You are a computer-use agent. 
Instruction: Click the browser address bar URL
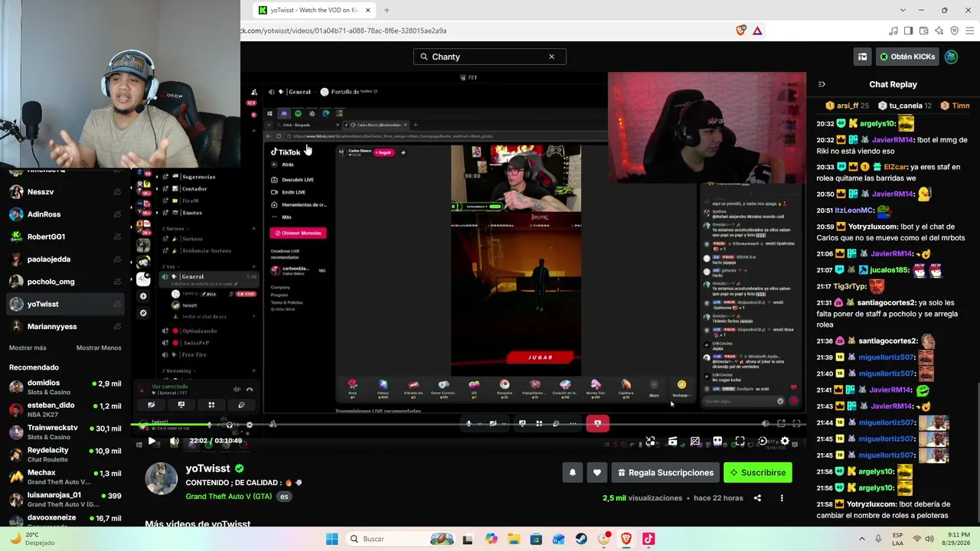pos(344,31)
